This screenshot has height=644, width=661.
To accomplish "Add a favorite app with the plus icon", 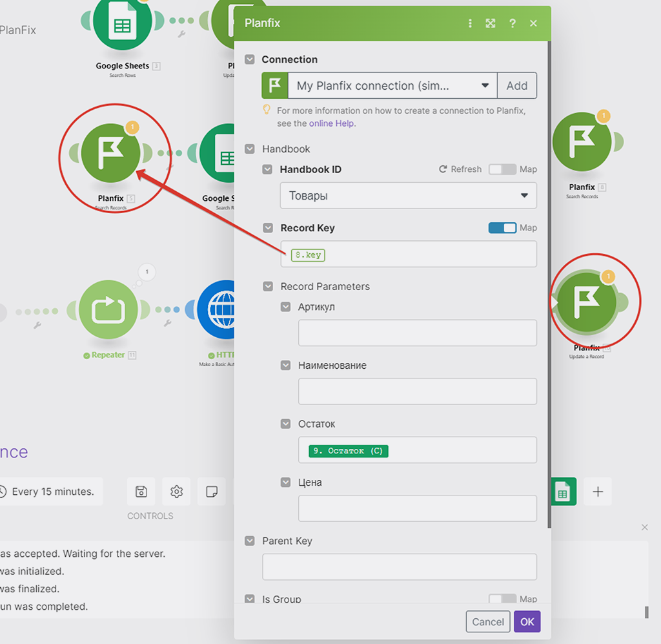I will coord(598,492).
